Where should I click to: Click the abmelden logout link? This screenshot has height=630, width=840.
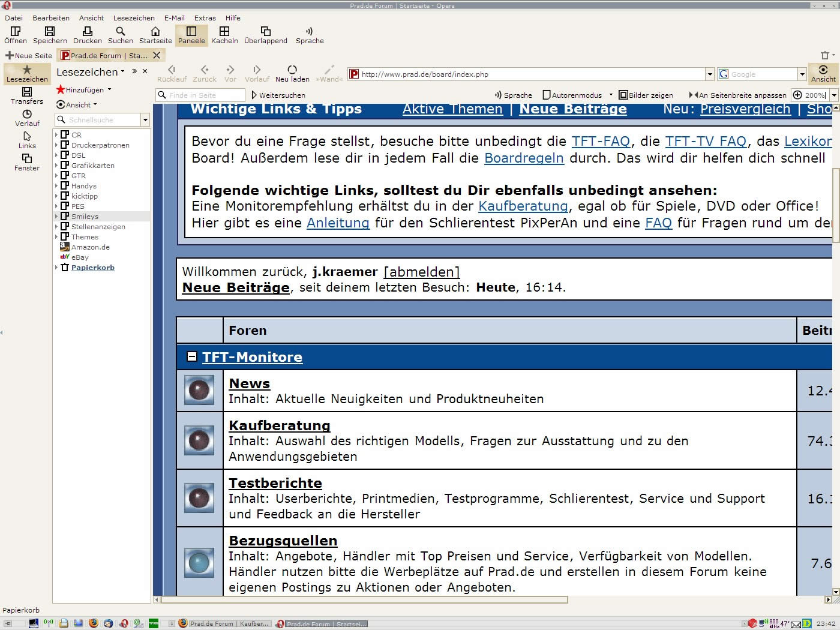[421, 272]
